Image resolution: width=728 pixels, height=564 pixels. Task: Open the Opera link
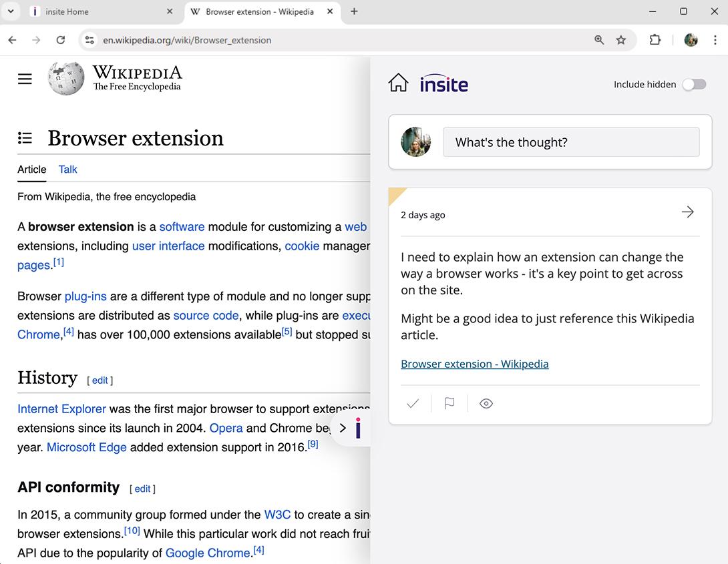(x=226, y=428)
